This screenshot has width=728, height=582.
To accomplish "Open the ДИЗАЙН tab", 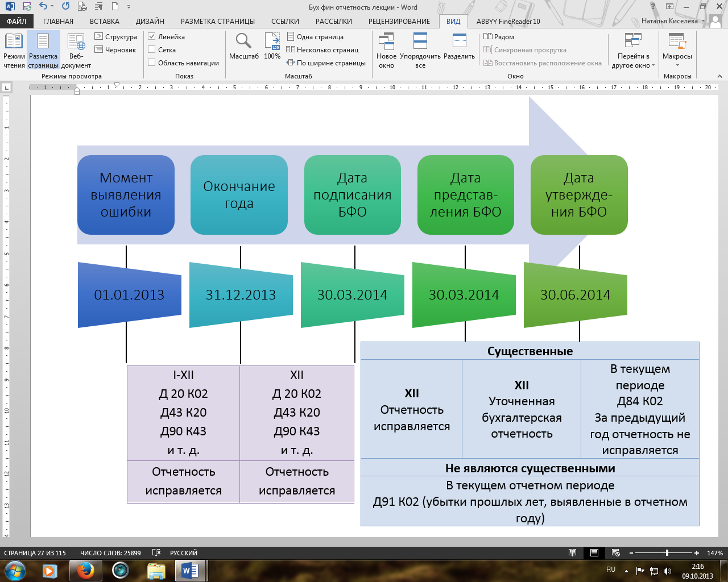I will 150,21.
